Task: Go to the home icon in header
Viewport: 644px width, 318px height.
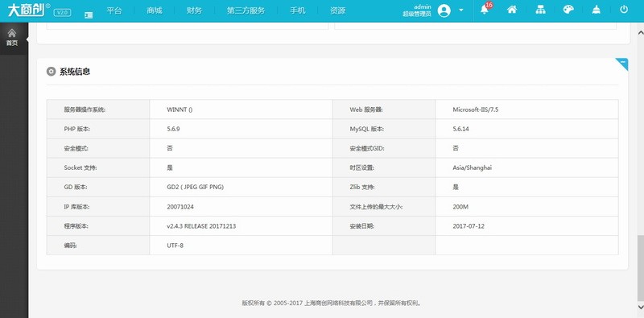Action: [x=512, y=10]
